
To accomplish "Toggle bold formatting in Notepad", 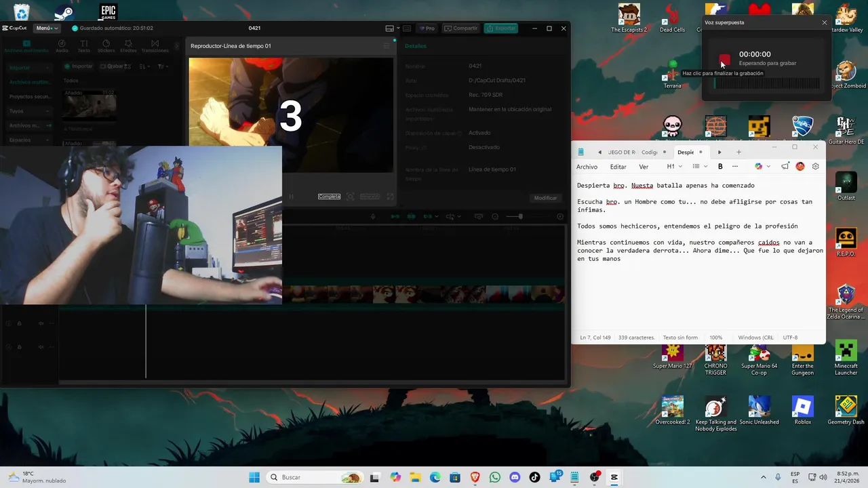I will point(720,166).
